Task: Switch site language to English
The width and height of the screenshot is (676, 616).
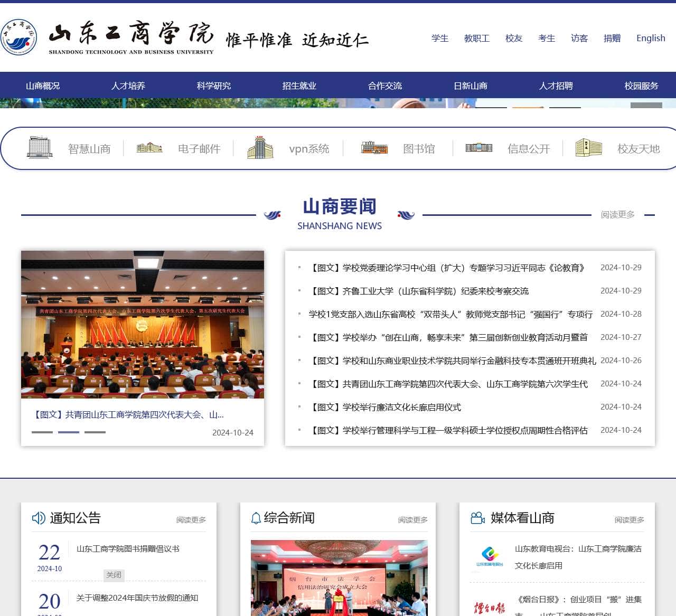Action: point(650,38)
